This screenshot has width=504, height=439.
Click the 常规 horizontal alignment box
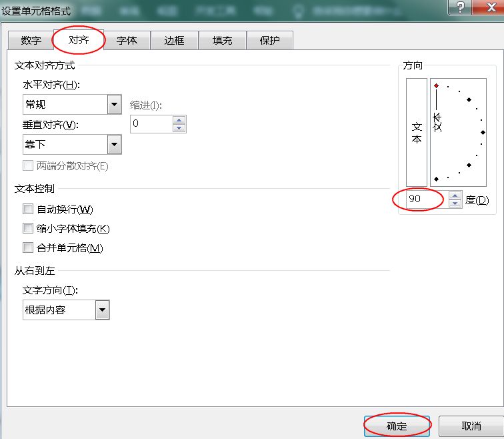[65, 105]
